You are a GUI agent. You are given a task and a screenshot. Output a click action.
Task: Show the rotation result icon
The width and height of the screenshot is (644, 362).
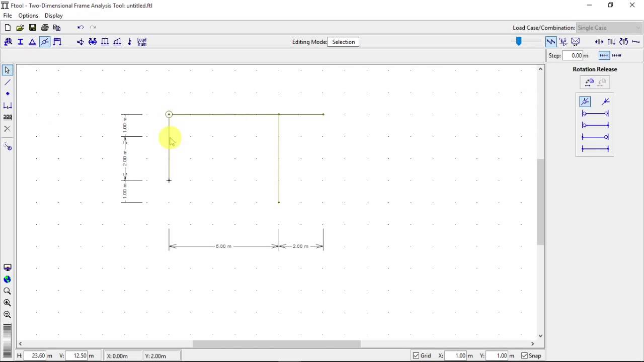(x=624, y=42)
